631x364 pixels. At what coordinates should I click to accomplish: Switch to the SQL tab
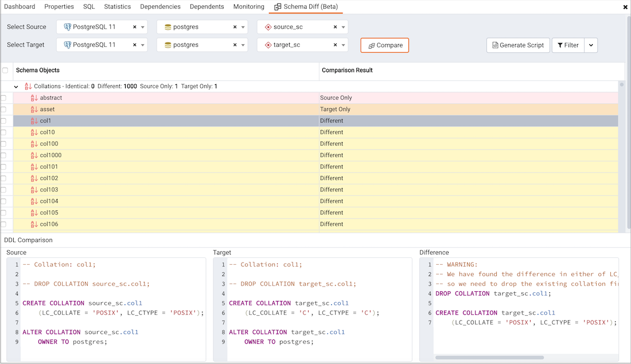pyautogui.click(x=89, y=7)
